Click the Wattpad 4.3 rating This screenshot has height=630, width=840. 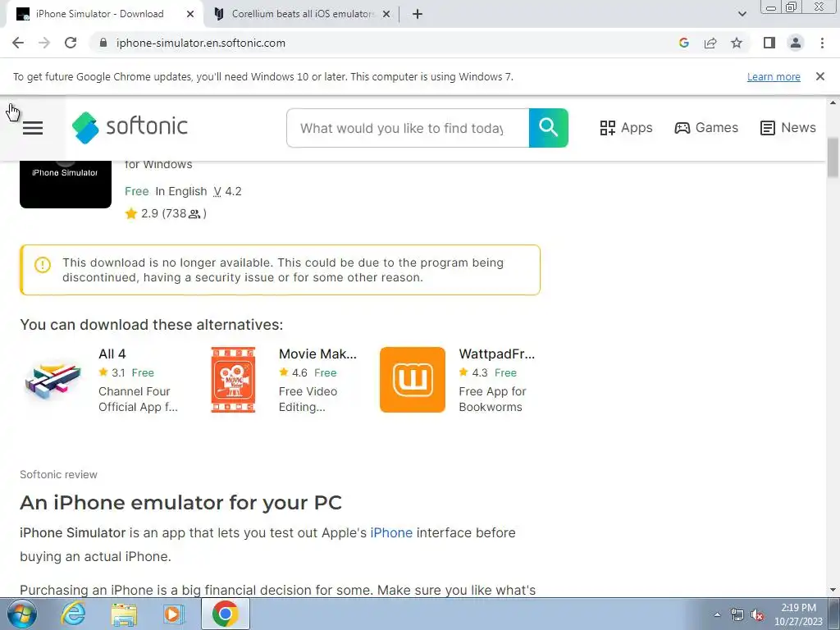[x=473, y=373]
